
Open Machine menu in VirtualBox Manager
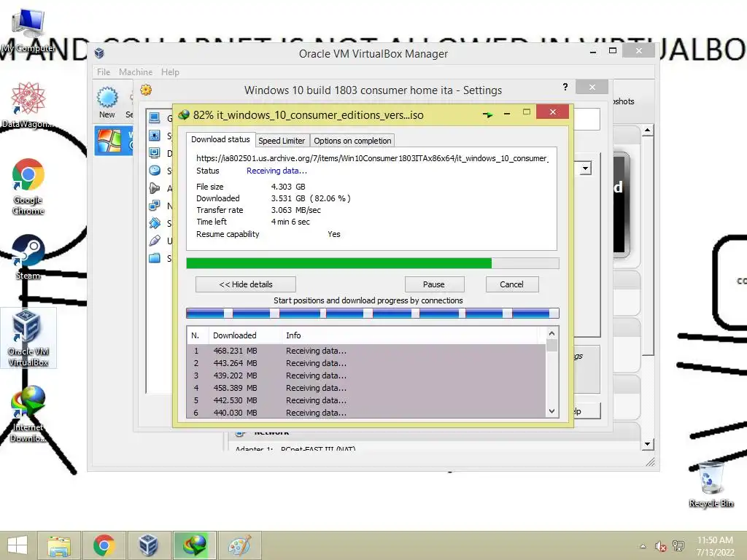[136, 72]
